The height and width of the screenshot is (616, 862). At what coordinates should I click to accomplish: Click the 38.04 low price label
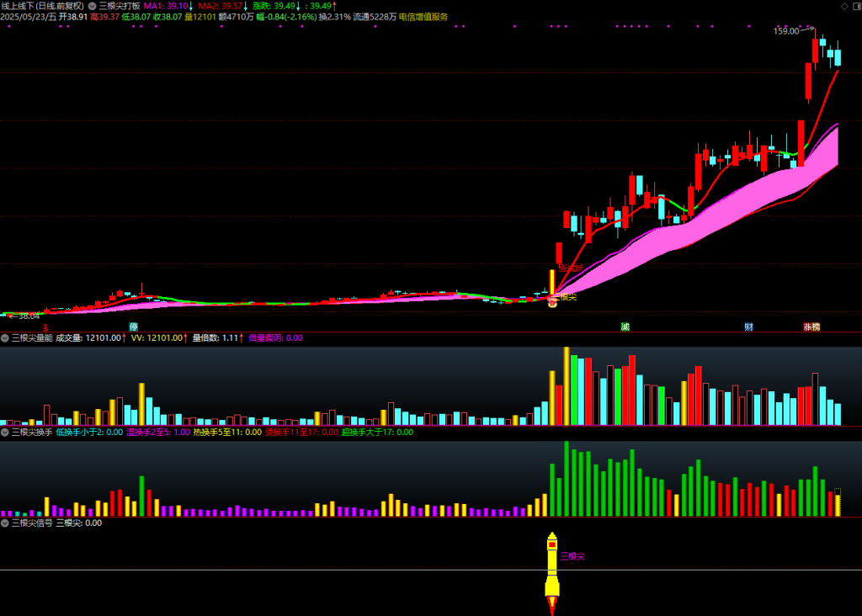pyautogui.click(x=28, y=316)
